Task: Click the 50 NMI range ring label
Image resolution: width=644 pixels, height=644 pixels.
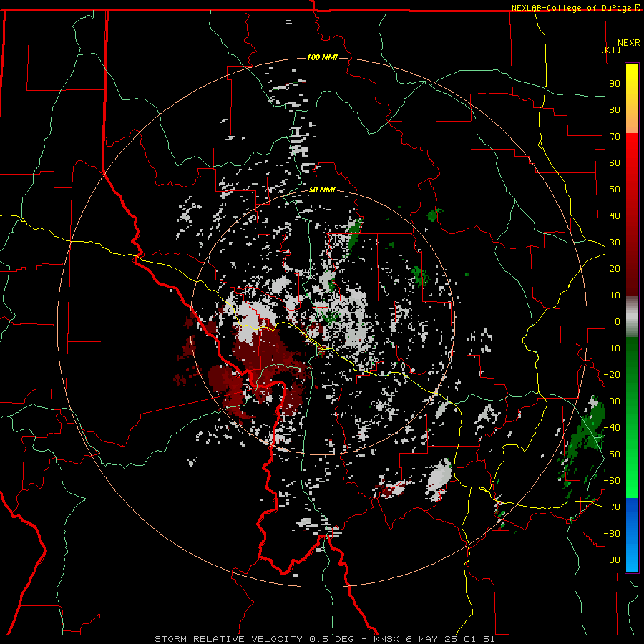Action: point(322,190)
